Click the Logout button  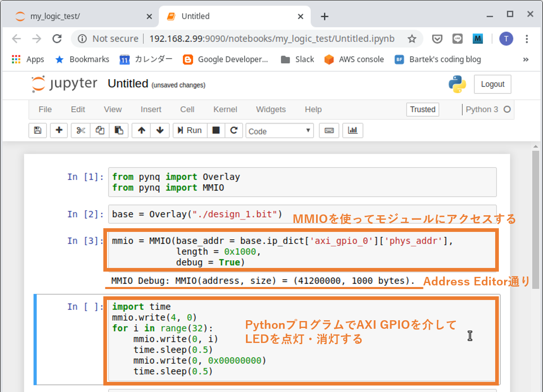tap(492, 84)
